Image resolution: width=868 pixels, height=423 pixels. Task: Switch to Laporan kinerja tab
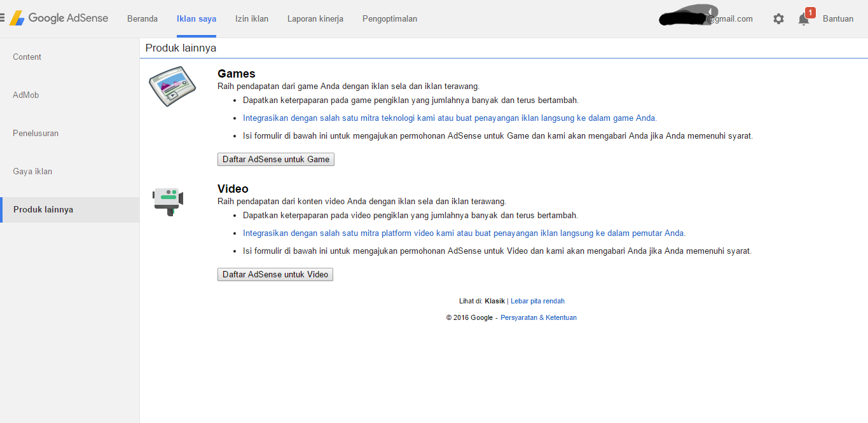(x=315, y=19)
